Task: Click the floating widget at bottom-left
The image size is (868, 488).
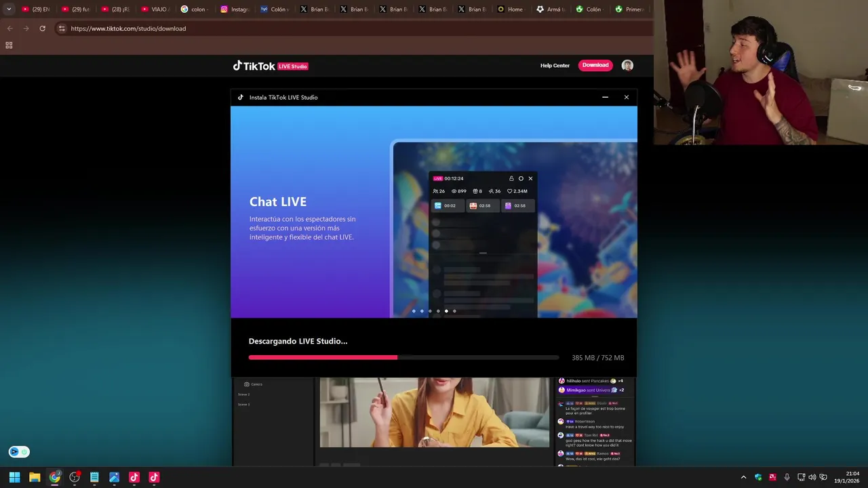Action: (19, 451)
